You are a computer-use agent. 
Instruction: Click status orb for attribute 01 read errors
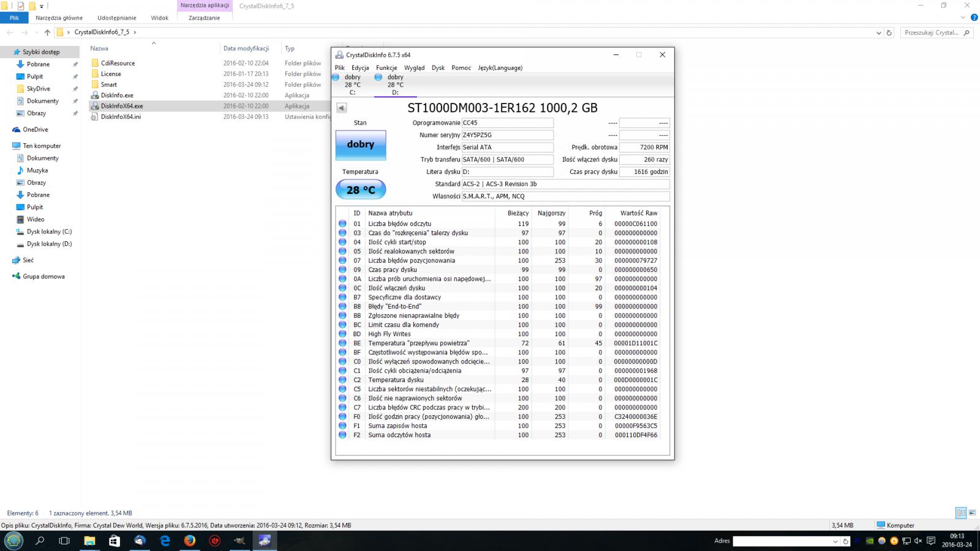pyautogui.click(x=342, y=224)
